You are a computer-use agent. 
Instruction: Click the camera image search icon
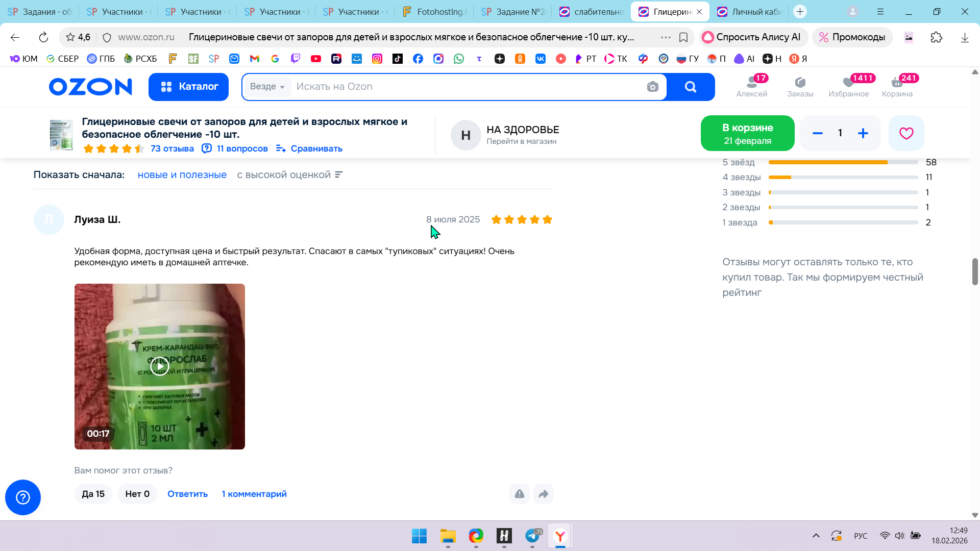coord(652,87)
